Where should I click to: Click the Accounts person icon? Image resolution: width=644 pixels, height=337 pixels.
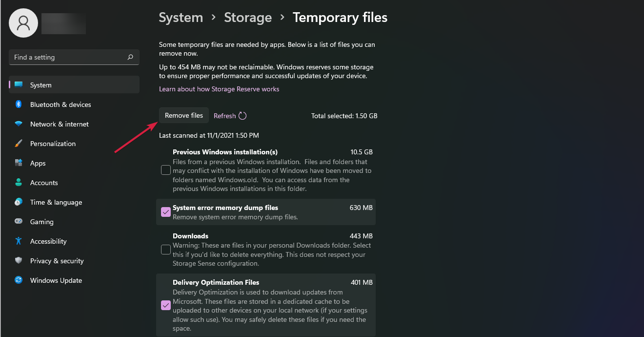19,183
